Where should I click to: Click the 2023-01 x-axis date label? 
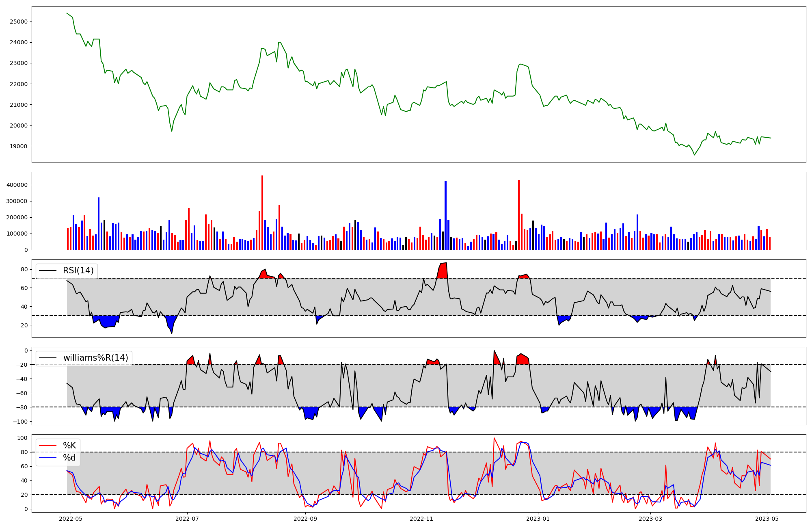pos(538,519)
